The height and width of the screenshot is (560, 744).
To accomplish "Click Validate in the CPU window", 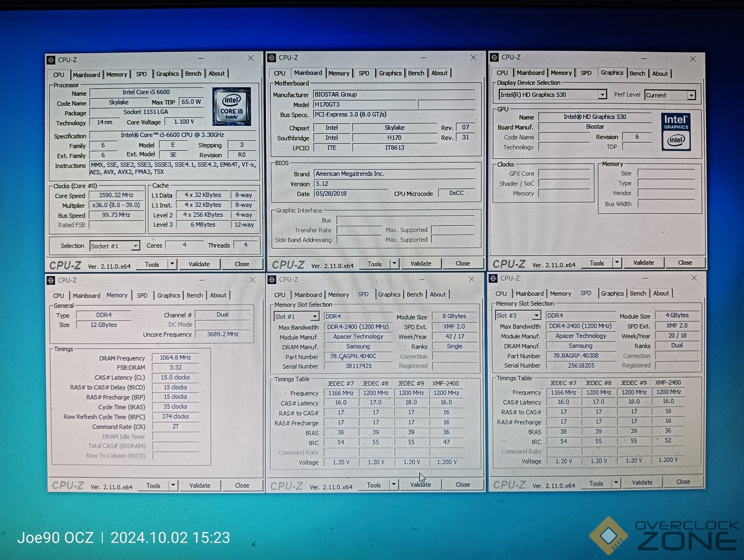I will (199, 264).
